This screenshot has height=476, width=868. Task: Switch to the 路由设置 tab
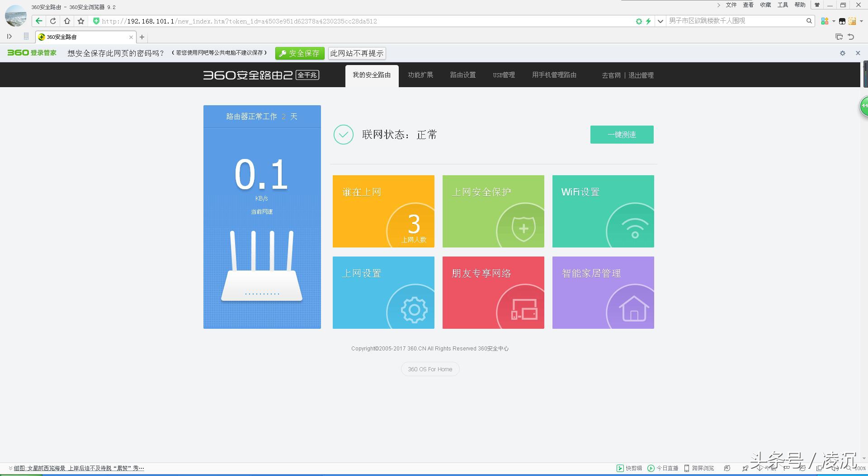(x=462, y=75)
